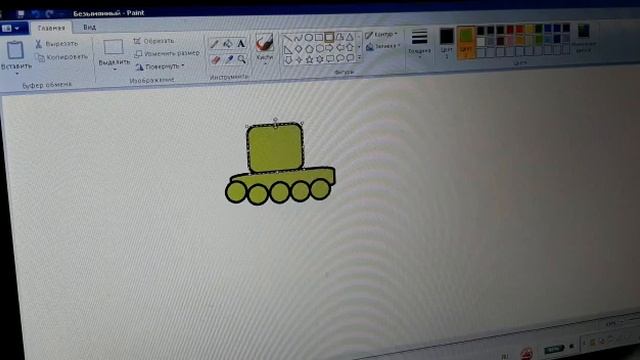Pick the Six-point star shape
This screenshot has height=360, width=640.
[320, 59]
